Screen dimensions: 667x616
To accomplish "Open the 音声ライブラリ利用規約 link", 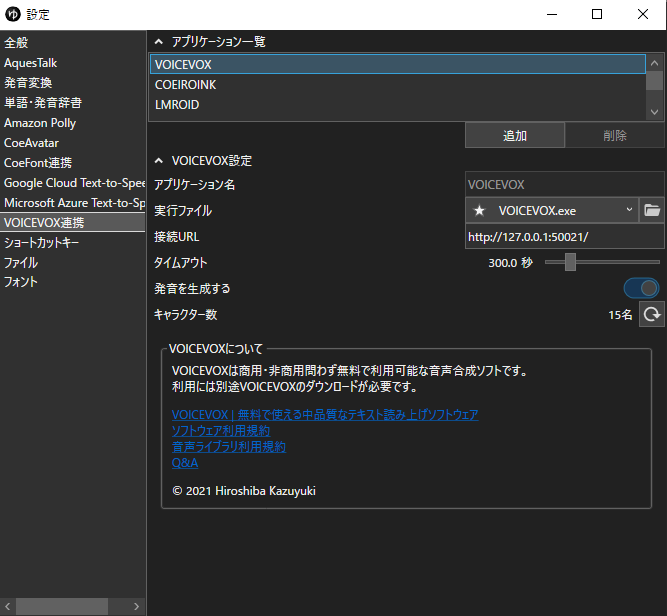I will [228, 447].
